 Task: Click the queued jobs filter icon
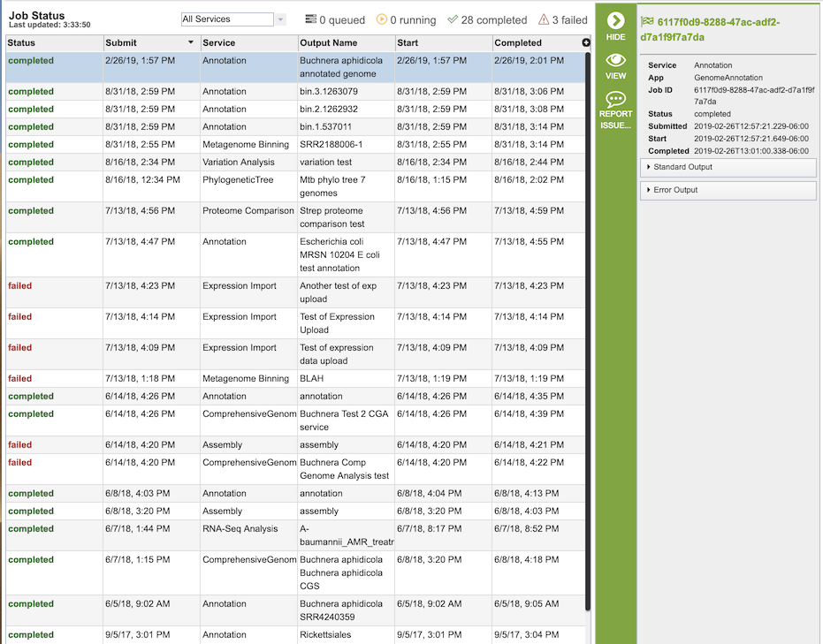coord(311,19)
